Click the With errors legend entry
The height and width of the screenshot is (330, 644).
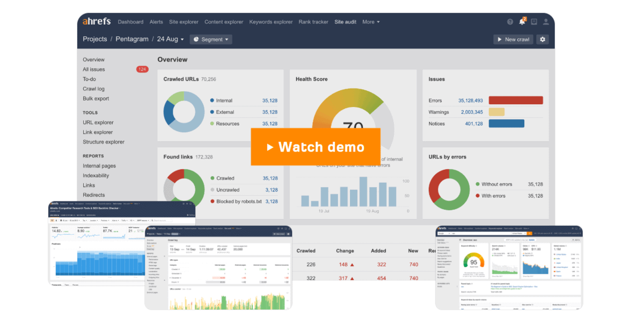[x=490, y=196]
